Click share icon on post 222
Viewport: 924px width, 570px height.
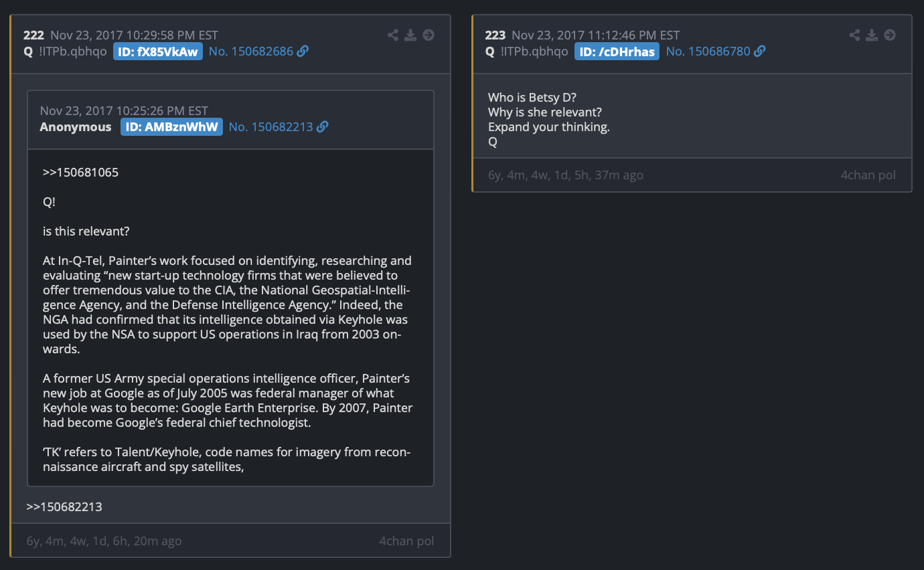[x=393, y=35]
